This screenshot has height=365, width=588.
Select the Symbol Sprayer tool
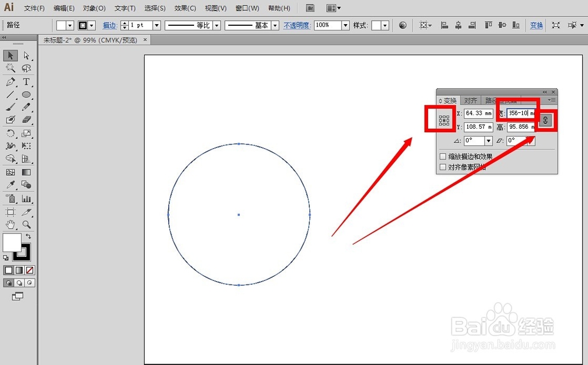pos(11,198)
